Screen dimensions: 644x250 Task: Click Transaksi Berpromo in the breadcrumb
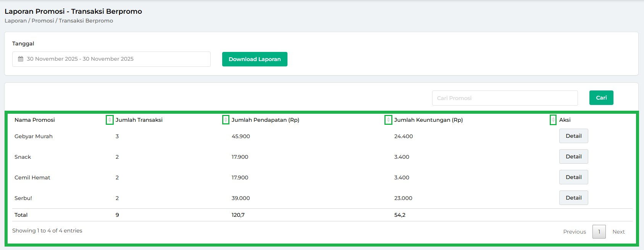pos(86,21)
